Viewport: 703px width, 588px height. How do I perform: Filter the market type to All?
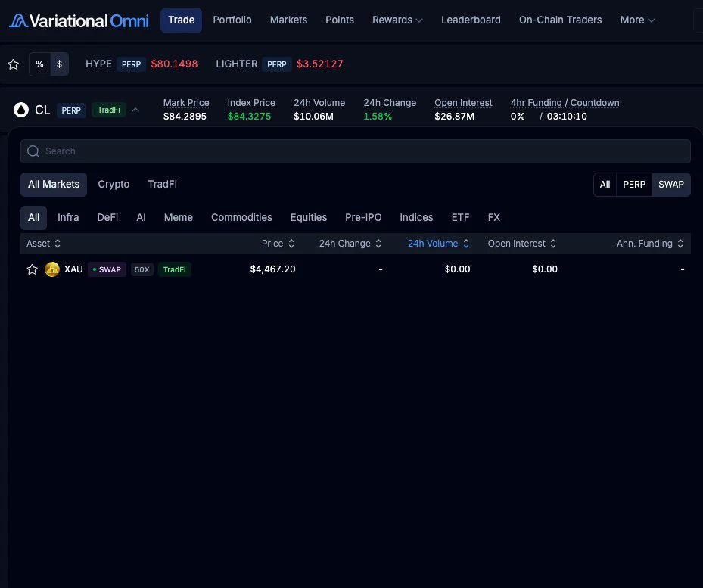[x=605, y=185]
